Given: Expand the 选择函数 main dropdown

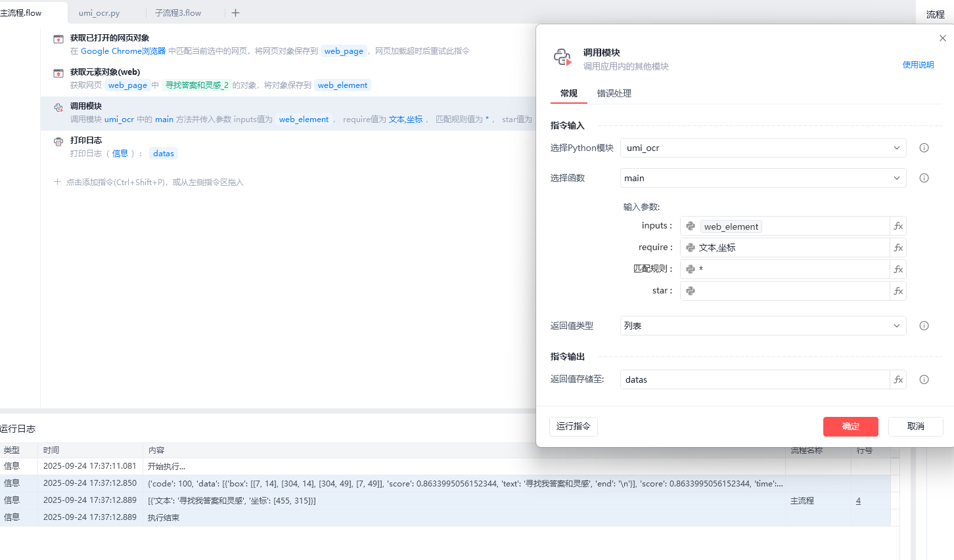Looking at the screenshot, I should tap(762, 178).
